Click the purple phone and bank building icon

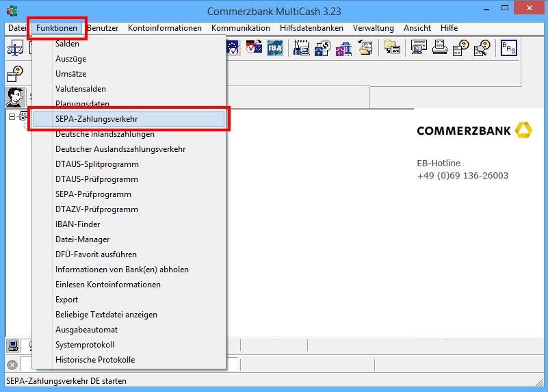click(343, 48)
